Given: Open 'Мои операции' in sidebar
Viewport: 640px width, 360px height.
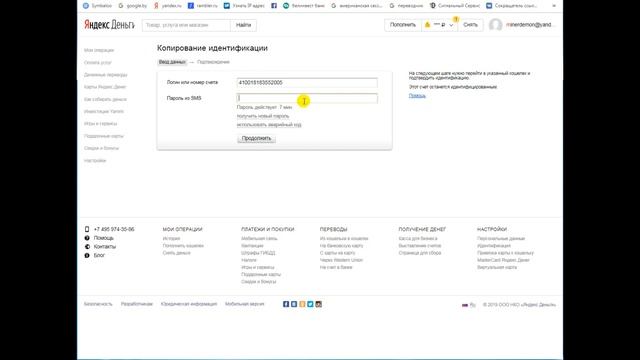Looking at the screenshot, I should pyautogui.click(x=99, y=50).
